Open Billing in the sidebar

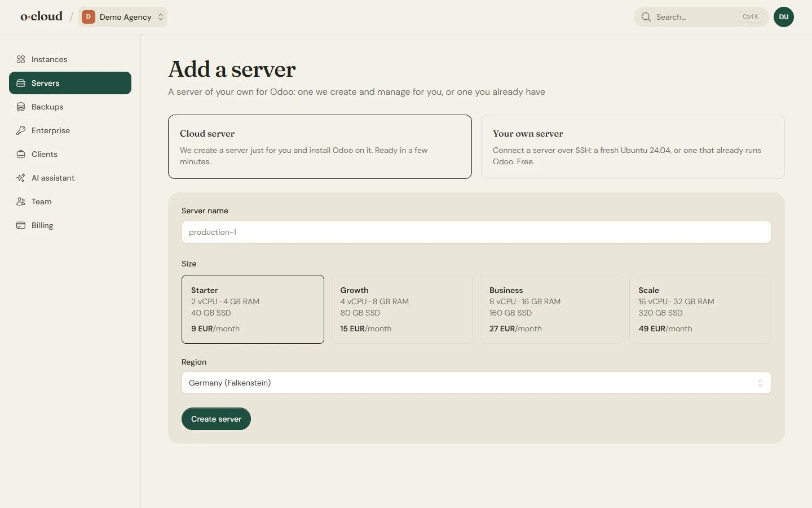click(70, 225)
